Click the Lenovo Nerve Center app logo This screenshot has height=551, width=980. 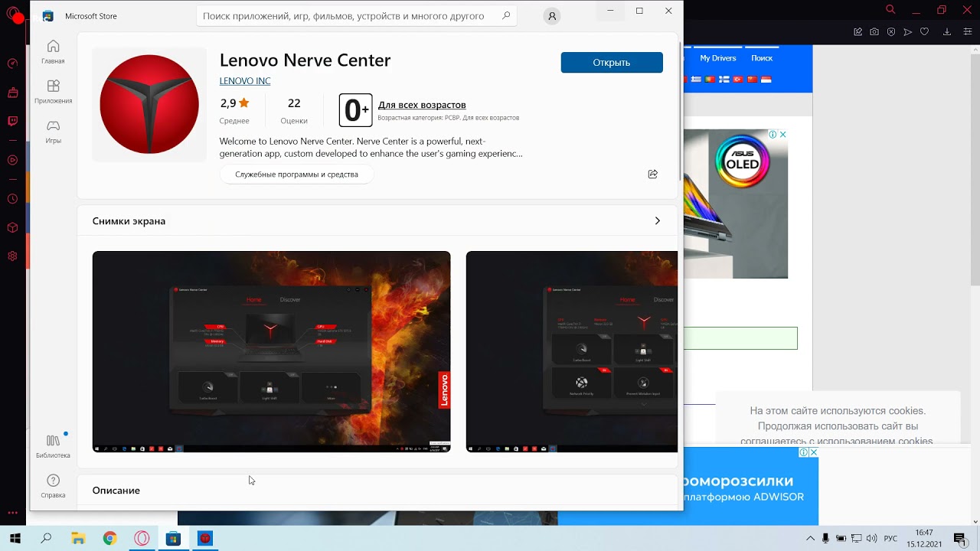(149, 105)
